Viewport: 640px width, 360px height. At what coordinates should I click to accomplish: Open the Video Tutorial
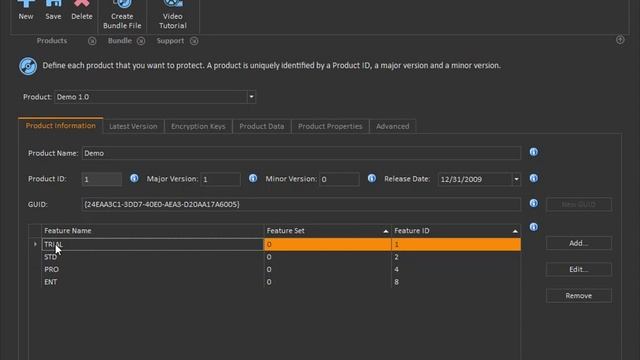(x=173, y=15)
